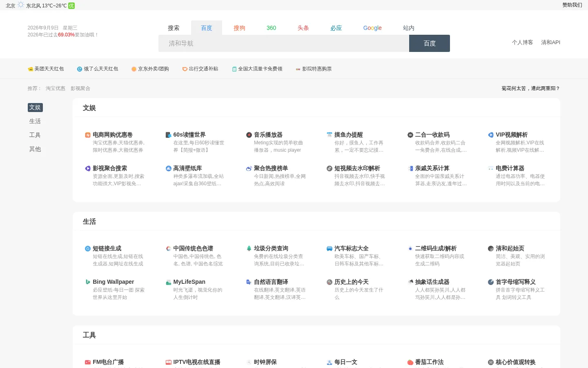Click the 自然语言翻译 icon
Image resolution: width=588 pixels, height=368 pixels.
pyautogui.click(x=249, y=282)
